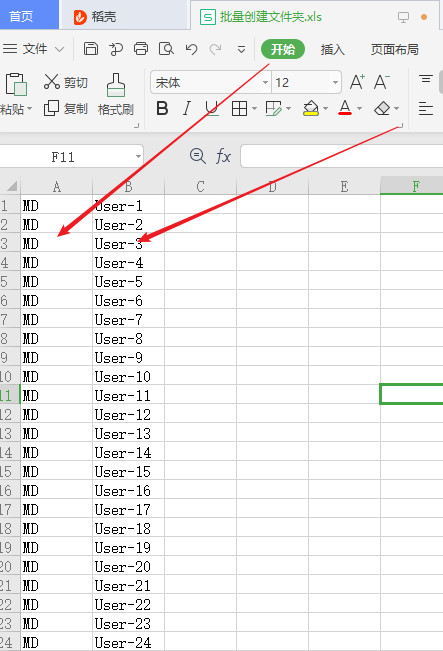The width and height of the screenshot is (443, 651).
Task: Open the font name dropdown showing 宋体
Action: [264, 82]
